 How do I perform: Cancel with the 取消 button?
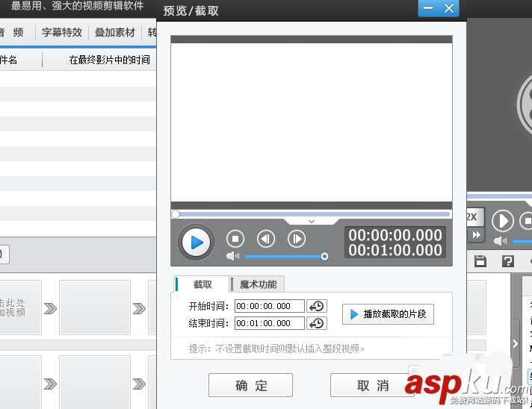tap(372, 385)
